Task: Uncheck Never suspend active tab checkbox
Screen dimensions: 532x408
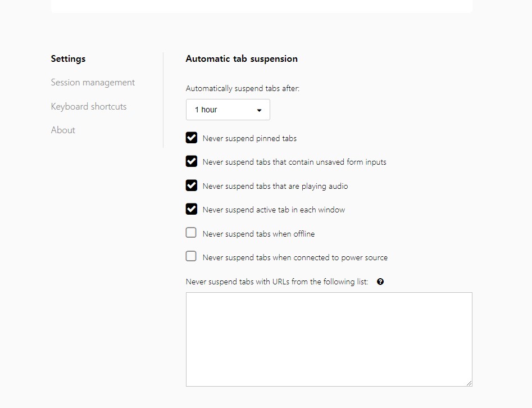Action: click(x=192, y=209)
